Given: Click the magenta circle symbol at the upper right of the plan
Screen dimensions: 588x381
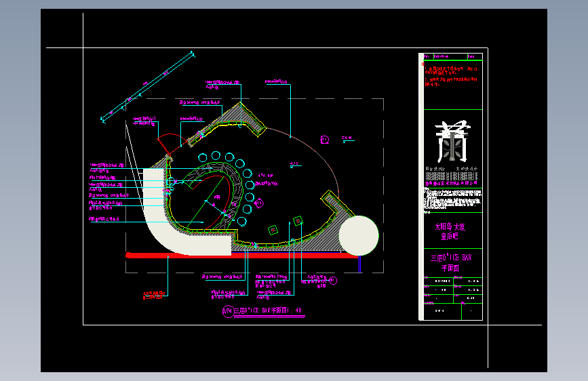Looking at the screenshot, I should 325,140.
